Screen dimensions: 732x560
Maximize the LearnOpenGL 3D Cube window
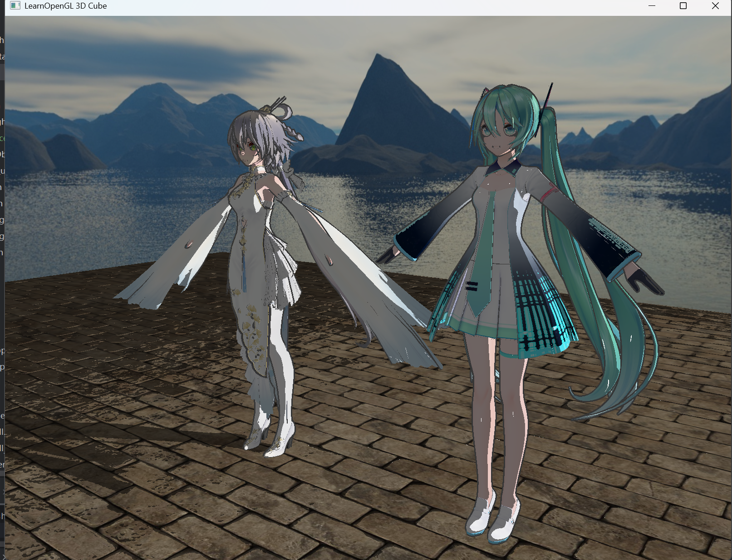pos(683,6)
